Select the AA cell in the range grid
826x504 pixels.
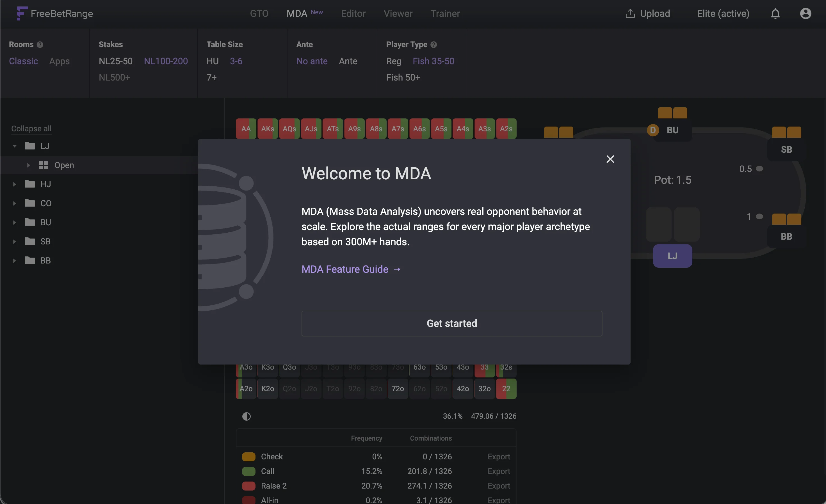click(x=246, y=129)
